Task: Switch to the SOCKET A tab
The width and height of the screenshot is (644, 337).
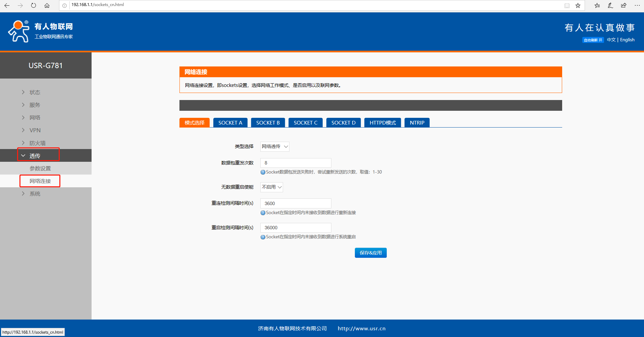Action: [230, 123]
